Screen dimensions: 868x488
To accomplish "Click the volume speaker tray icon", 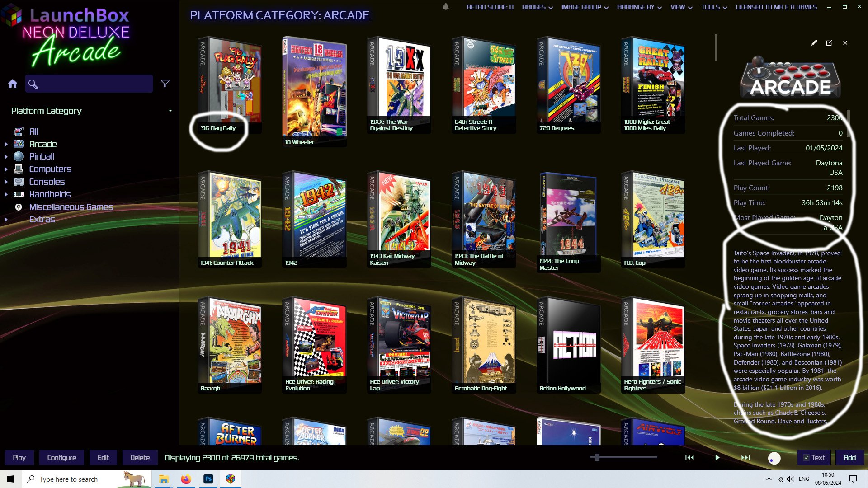I will coord(790,479).
